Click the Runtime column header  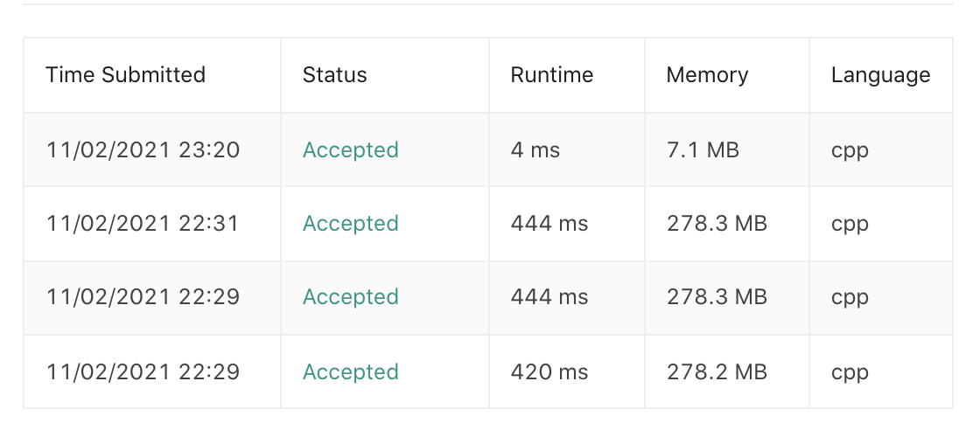coord(552,75)
